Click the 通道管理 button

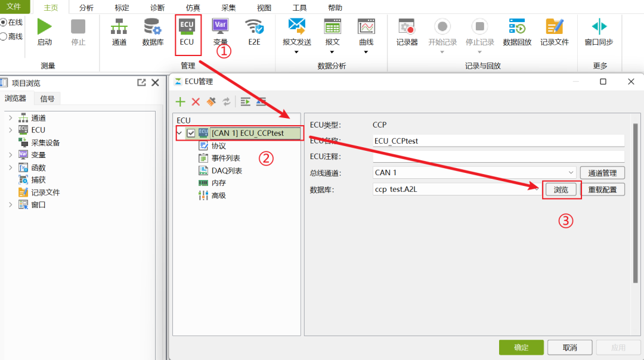point(602,173)
